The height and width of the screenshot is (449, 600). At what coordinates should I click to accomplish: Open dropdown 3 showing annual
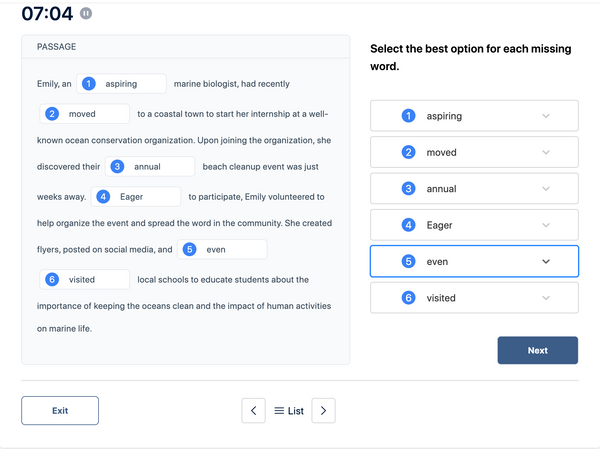tap(474, 188)
